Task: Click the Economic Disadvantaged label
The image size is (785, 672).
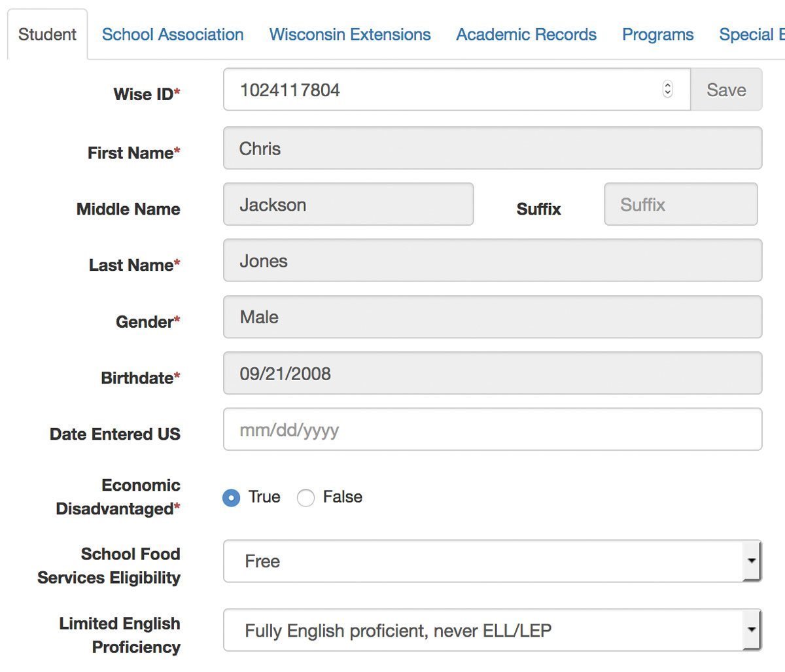Action: click(118, 497)
